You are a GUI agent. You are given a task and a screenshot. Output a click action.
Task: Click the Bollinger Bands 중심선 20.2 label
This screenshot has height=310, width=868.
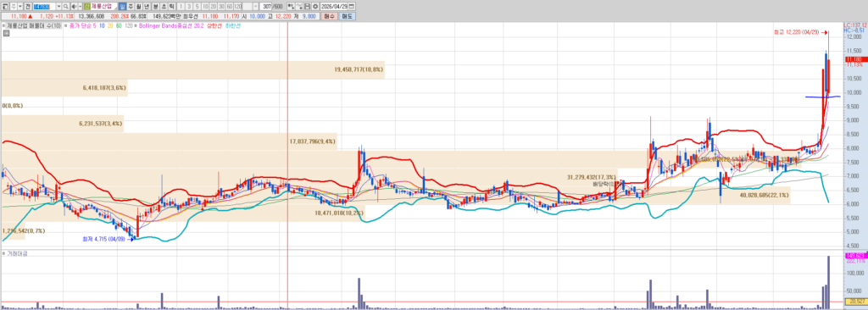pyautogui.click(x=171, y=25)
